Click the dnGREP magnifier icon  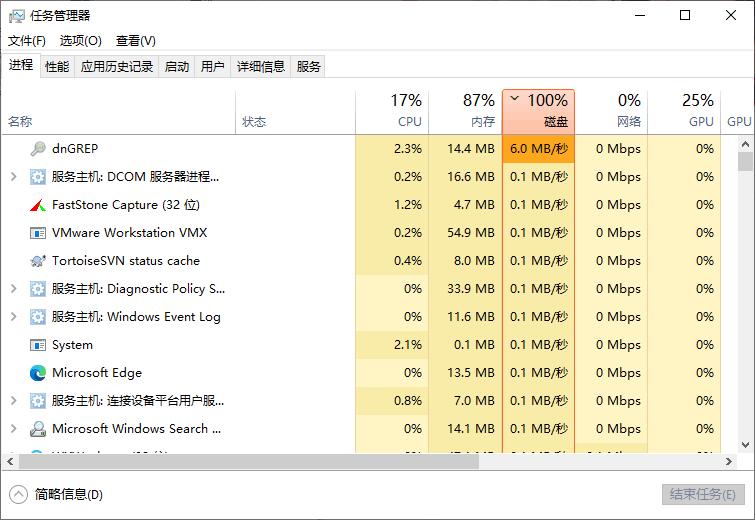point(38,149)
